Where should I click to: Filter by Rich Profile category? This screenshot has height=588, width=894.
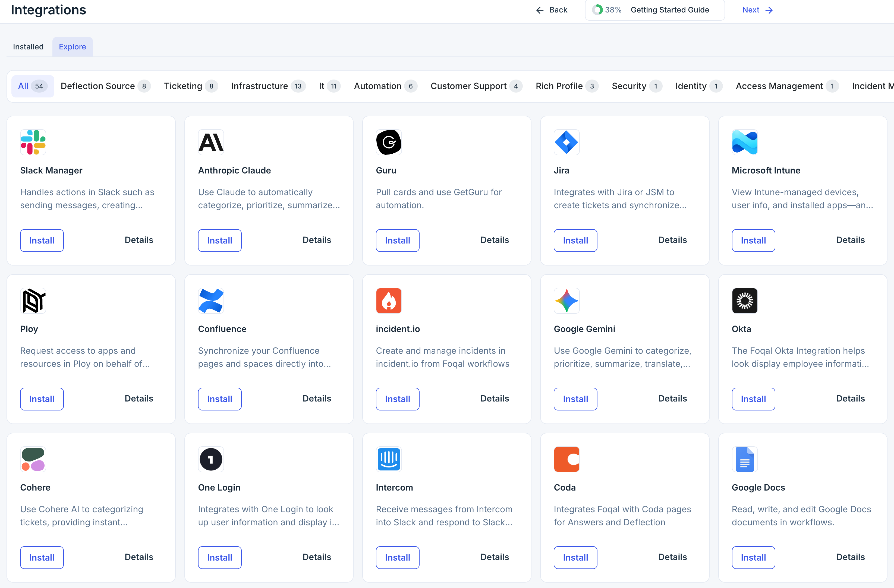(x=567, y=86)
